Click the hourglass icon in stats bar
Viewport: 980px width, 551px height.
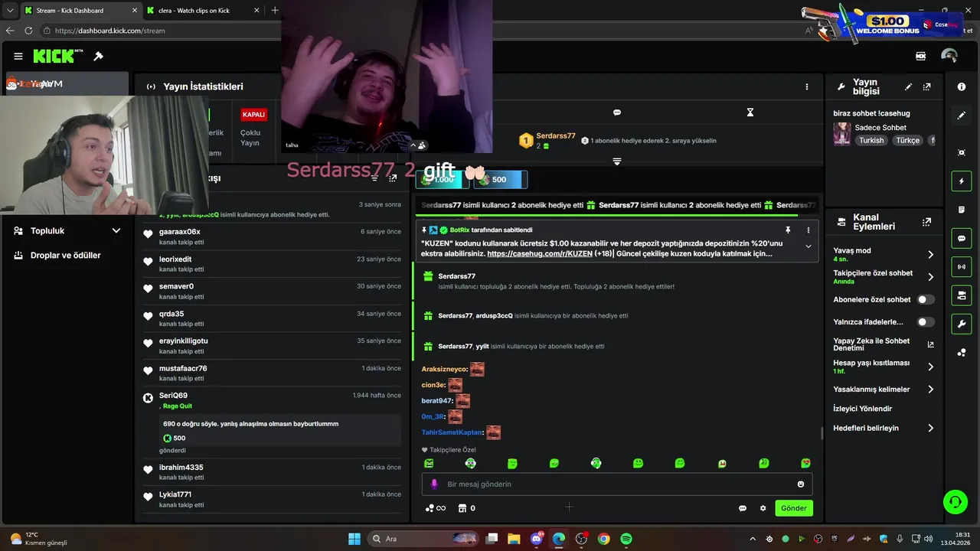pyautogui.click(x=750, y=112)
